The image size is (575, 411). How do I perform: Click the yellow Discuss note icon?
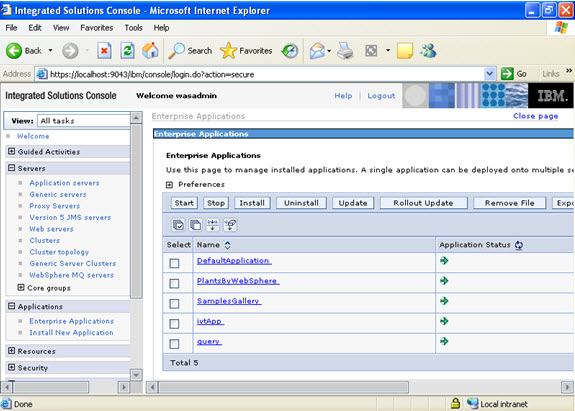405,51
